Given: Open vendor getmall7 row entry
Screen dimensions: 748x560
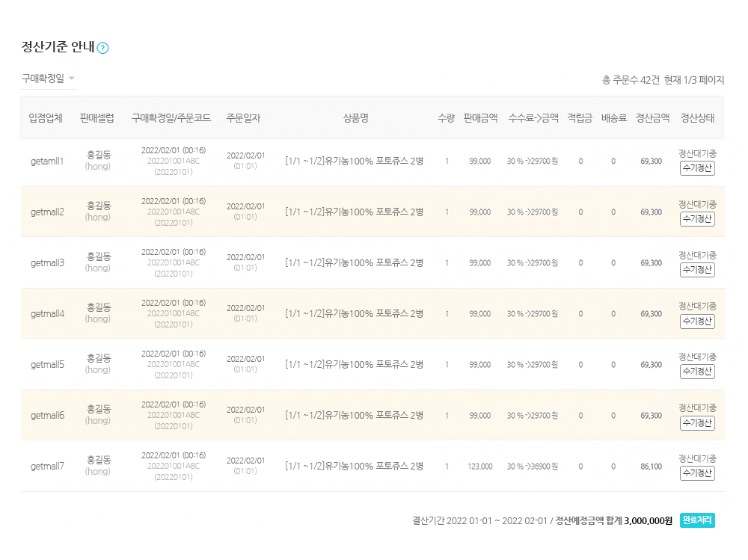Looking at the screenshot, I should click(x=47, y=466).
